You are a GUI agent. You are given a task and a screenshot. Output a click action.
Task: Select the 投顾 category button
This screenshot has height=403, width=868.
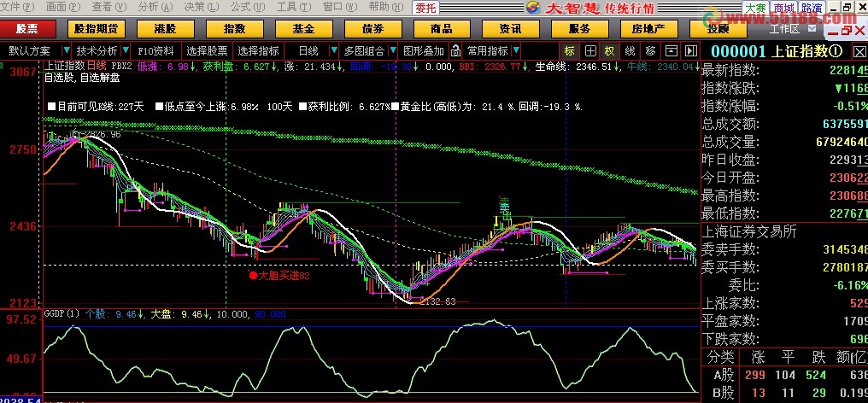(717, 29)
